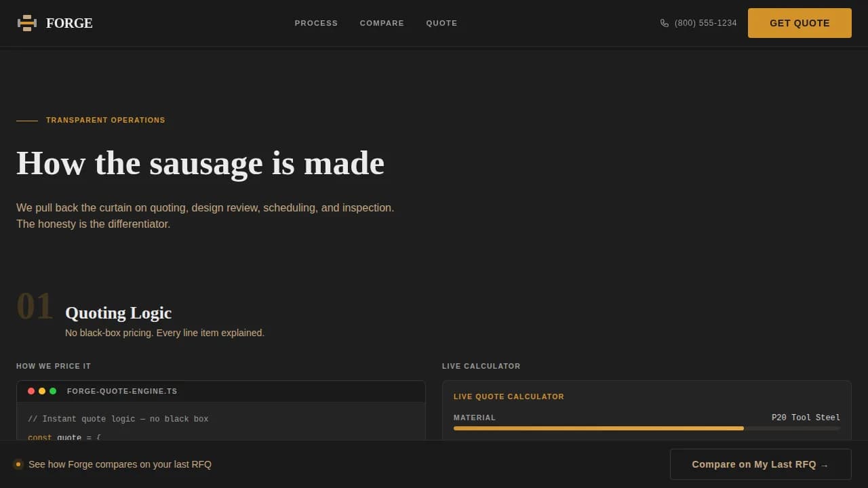Click the GET QUOTE button
The image size is (868, 488).
point(800,22)
